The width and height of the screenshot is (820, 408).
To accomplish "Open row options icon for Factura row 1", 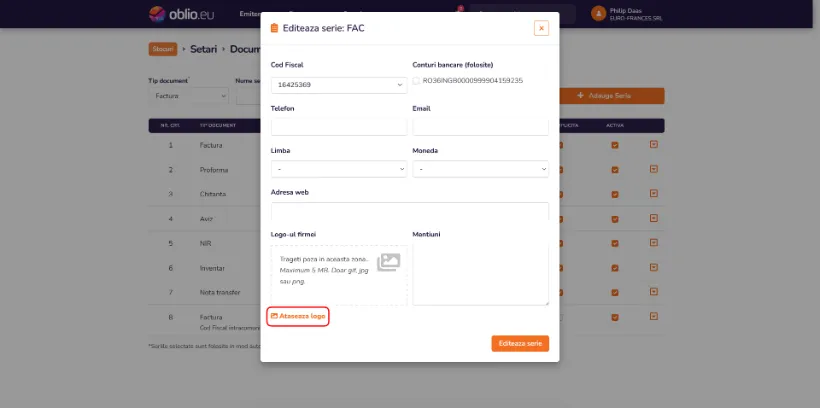I will 654,144.
